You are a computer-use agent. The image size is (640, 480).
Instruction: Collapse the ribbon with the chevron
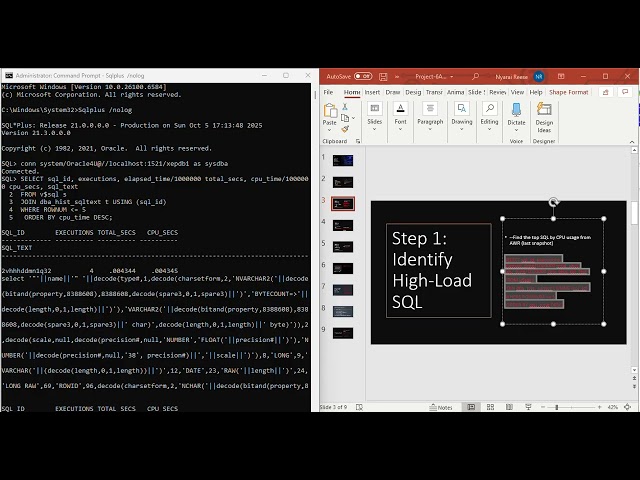click(x=632, y=142)
